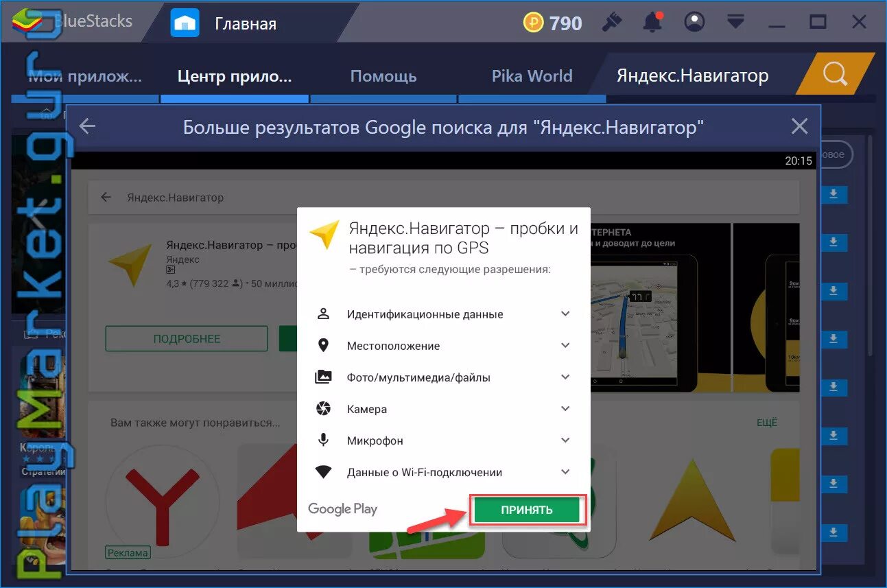Click the Яндекс developer name
The image size is (887, 588).
tap(182, 259)
